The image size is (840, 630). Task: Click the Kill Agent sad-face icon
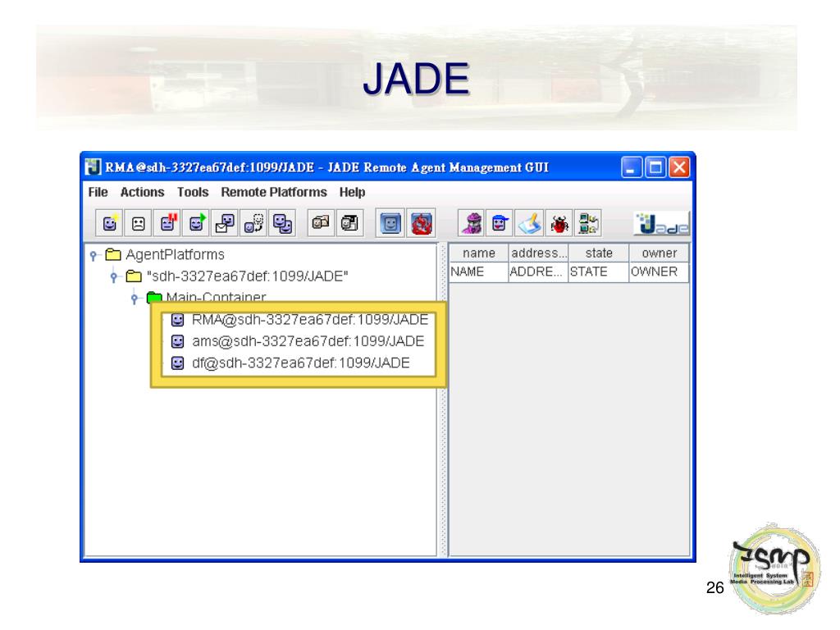tap(138, 223)
